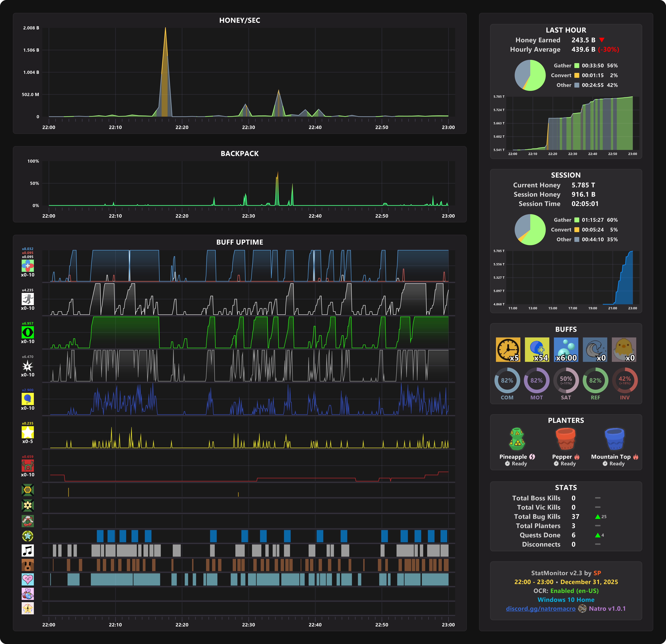Click the Pineapple planter image
Screen dimensions: 666x644
tap(517, 439)
